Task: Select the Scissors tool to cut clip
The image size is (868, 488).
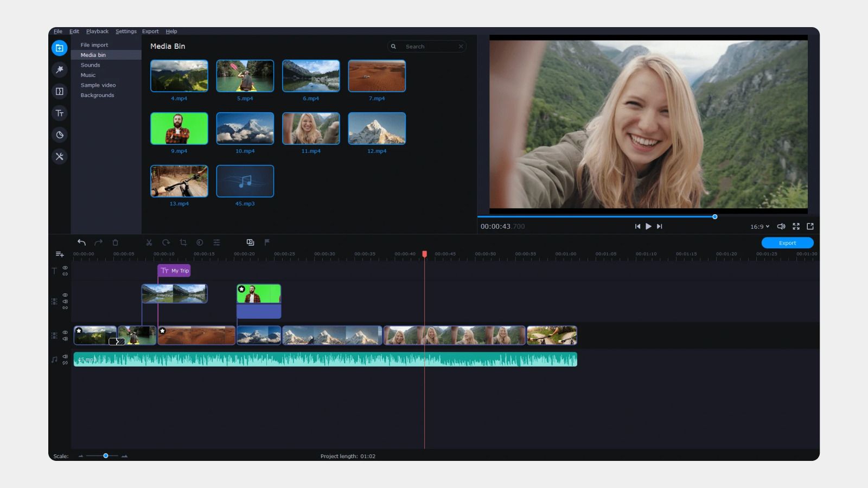Action: pos(149,242)
